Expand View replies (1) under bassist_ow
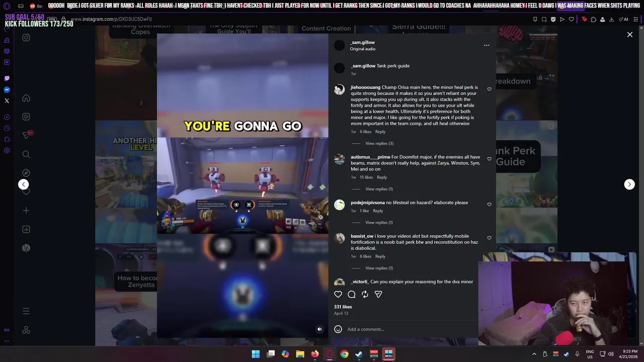 tap(379, 268)
